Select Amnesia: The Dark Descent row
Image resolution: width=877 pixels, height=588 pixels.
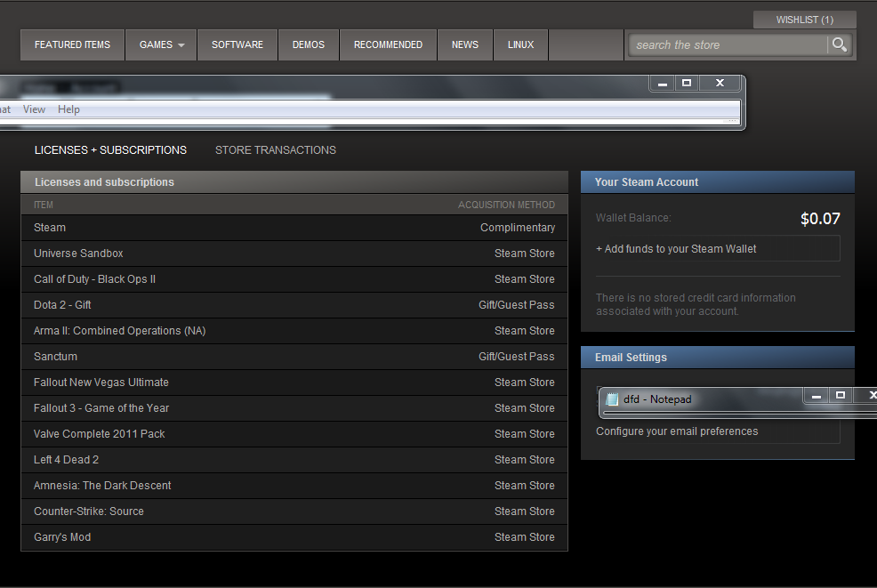click(294, 485)
